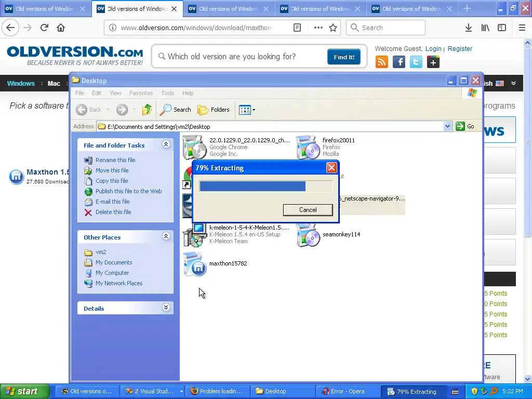Click Rename this file task

(x=115, y=160)
